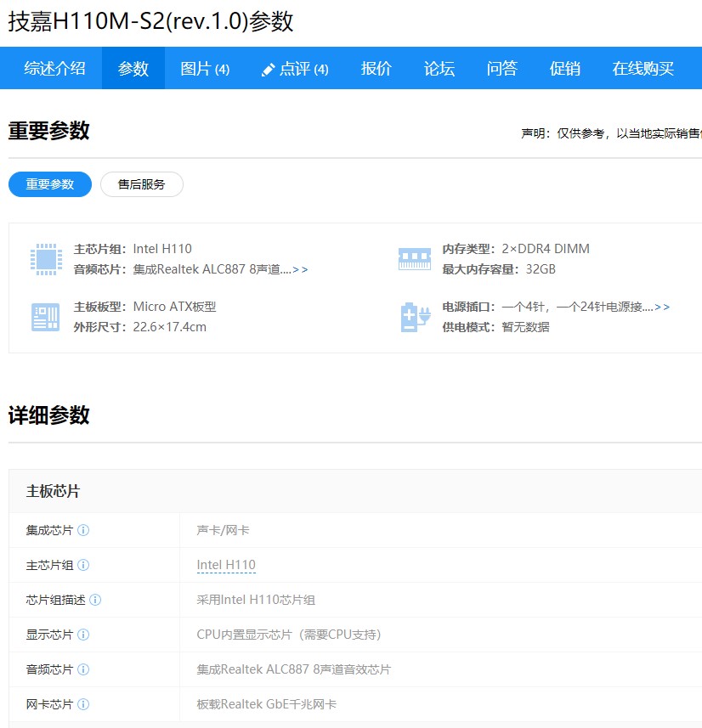Open the info icon beside 音频芯片 row

pyautogui.click(x=83, y=669)
